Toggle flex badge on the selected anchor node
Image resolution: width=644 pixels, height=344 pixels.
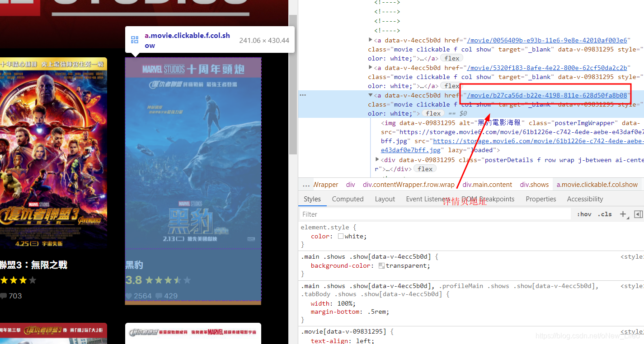click(x=433, y=113)
